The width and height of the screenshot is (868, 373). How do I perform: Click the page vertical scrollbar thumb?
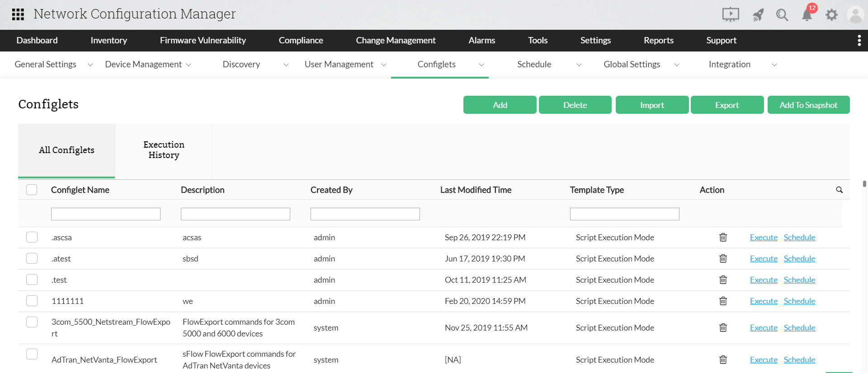[x=864, y=184]
